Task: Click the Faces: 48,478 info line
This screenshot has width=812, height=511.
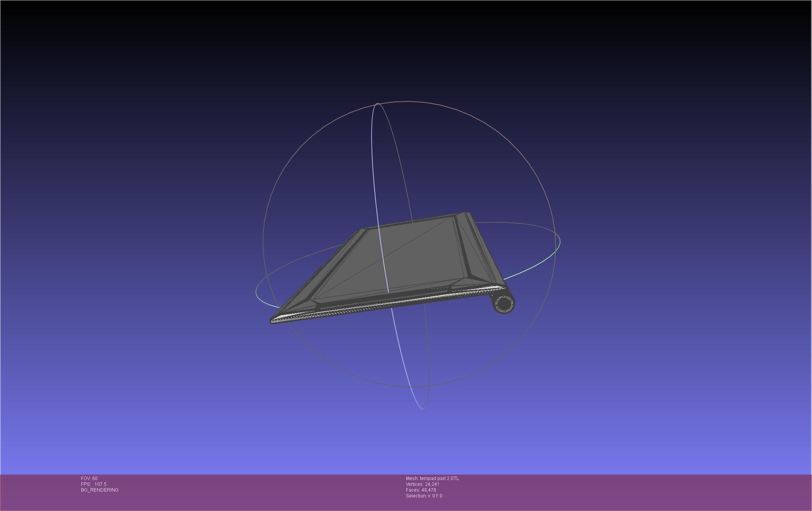Action: [421, 490]
